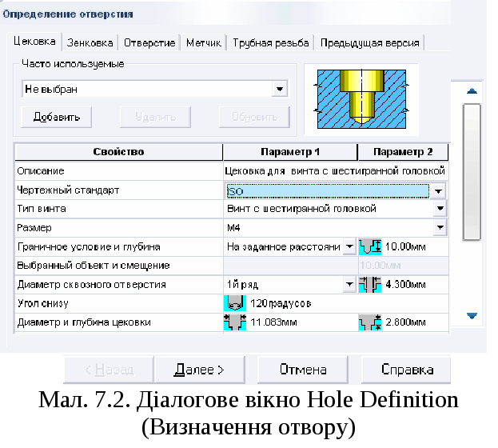Switch to the Зенковка tab

coord(90,43)
